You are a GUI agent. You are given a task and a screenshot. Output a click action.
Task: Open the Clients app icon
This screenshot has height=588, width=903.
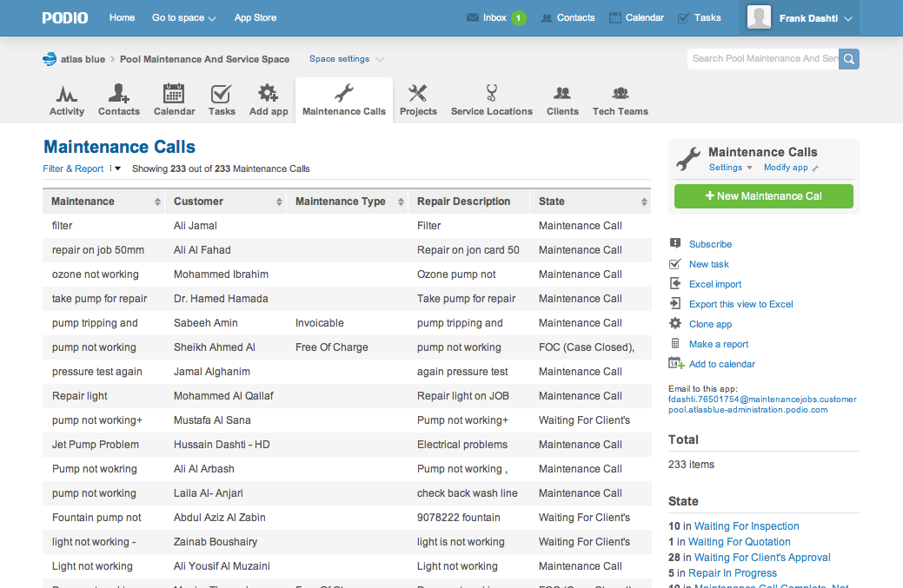coord(562,94)
